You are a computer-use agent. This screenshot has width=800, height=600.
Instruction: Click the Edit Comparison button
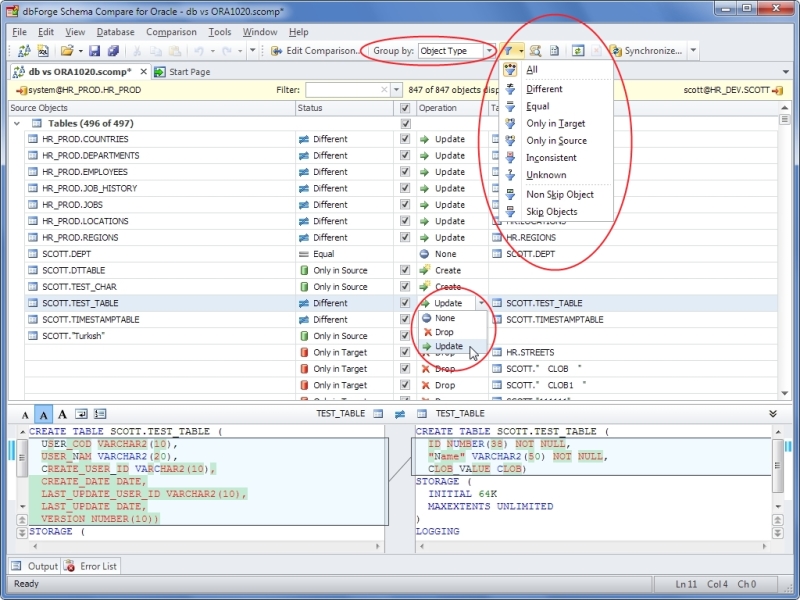315,51
